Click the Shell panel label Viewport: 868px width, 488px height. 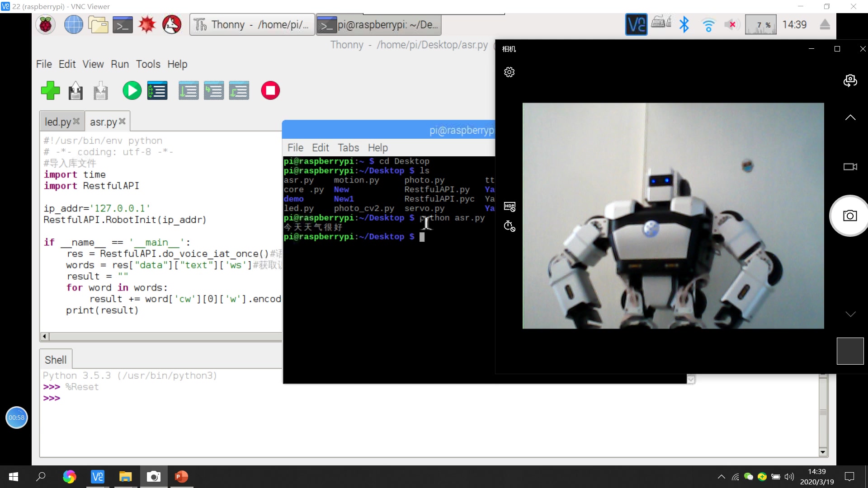point(56,359)
